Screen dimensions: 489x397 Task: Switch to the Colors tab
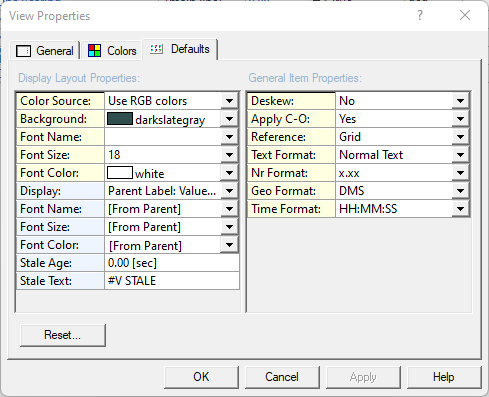(x=112, y=51)
